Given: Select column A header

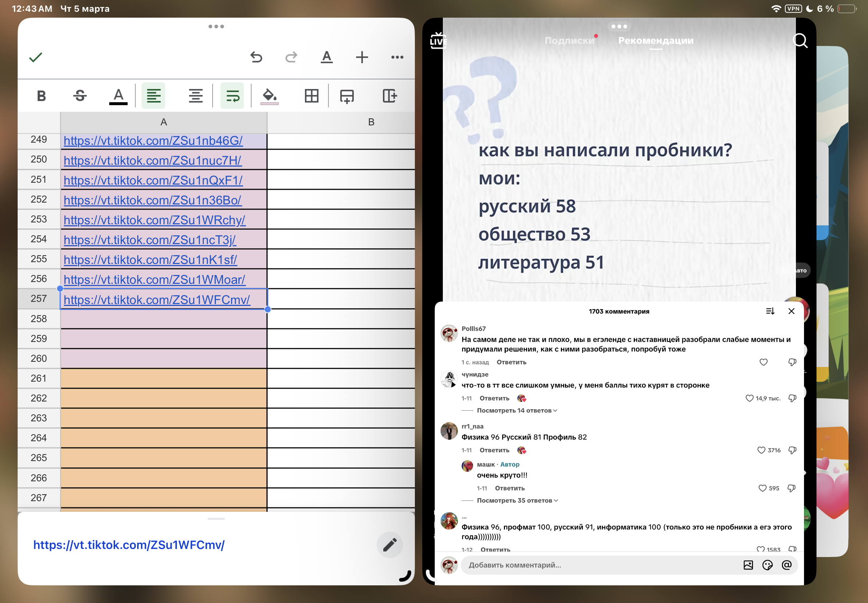Looking at the screenshot, I should click(x=164, y=122).
